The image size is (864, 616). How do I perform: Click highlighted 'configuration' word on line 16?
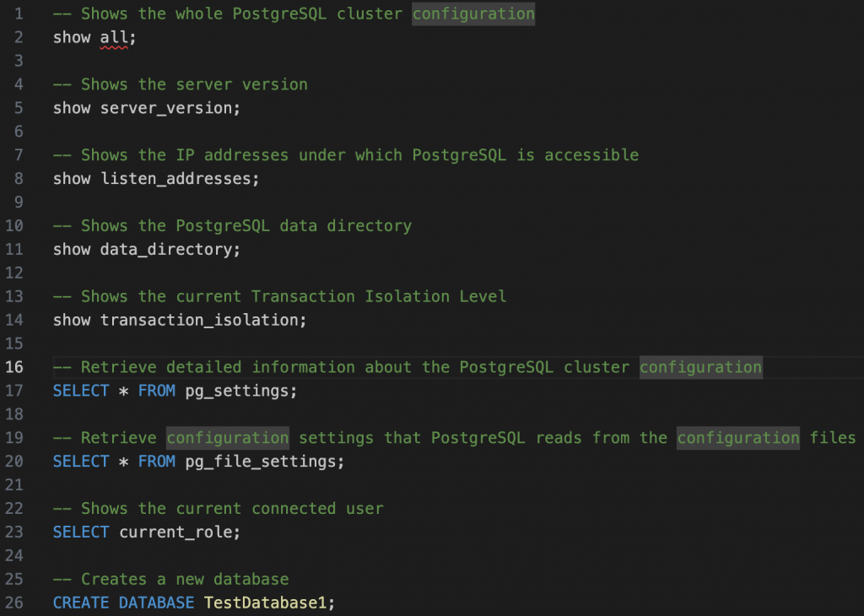pyautogui.click(x=701, y=367)
